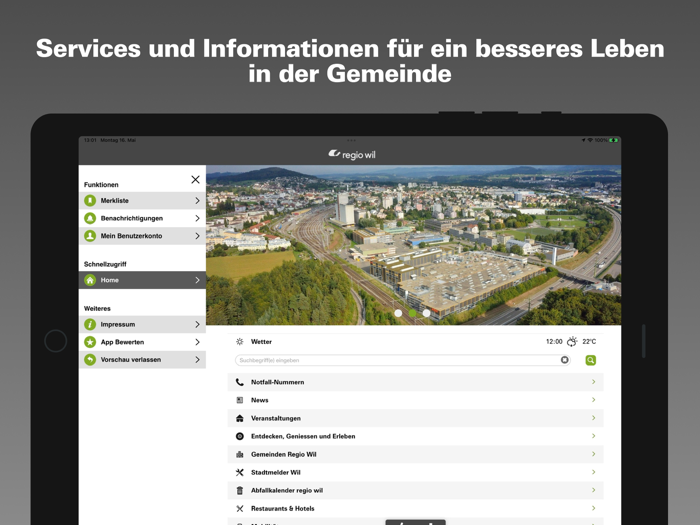Click the sun icon beside Wetter
Screen dimensions: 700x525
click(240, 342)
